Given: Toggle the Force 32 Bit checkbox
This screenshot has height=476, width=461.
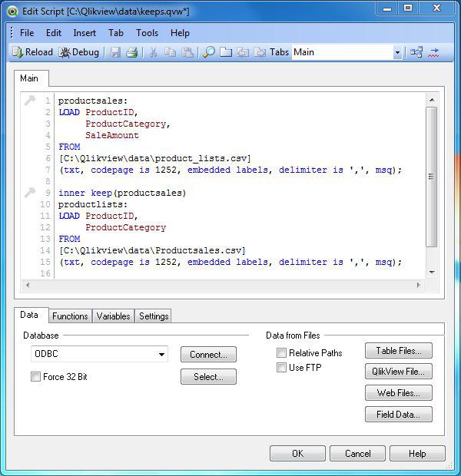Looking at the screenshot, I should pos(35,377).
